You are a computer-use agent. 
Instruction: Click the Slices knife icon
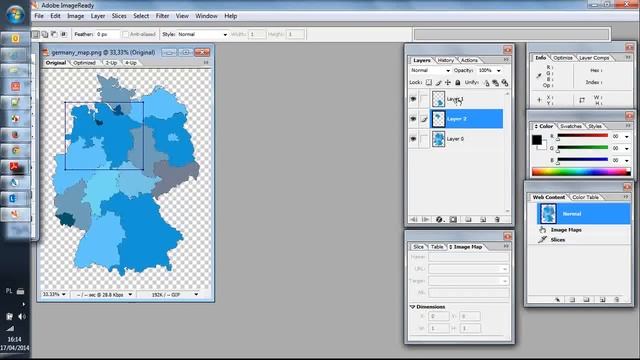(542, 240)
